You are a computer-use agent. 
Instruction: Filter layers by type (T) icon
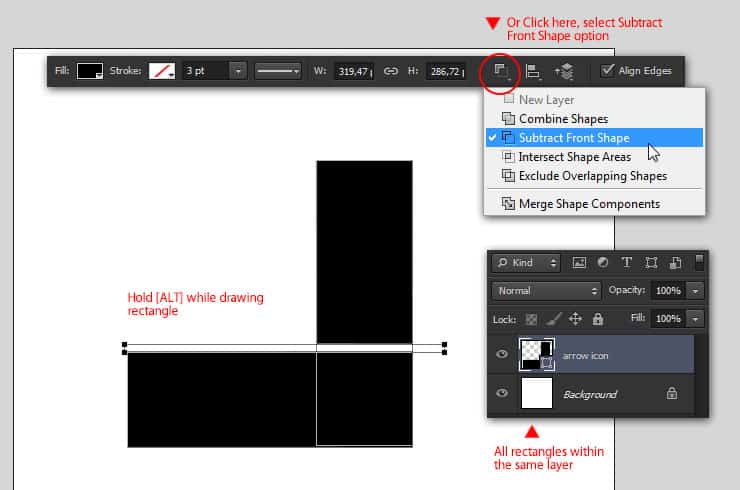(627, 263)
